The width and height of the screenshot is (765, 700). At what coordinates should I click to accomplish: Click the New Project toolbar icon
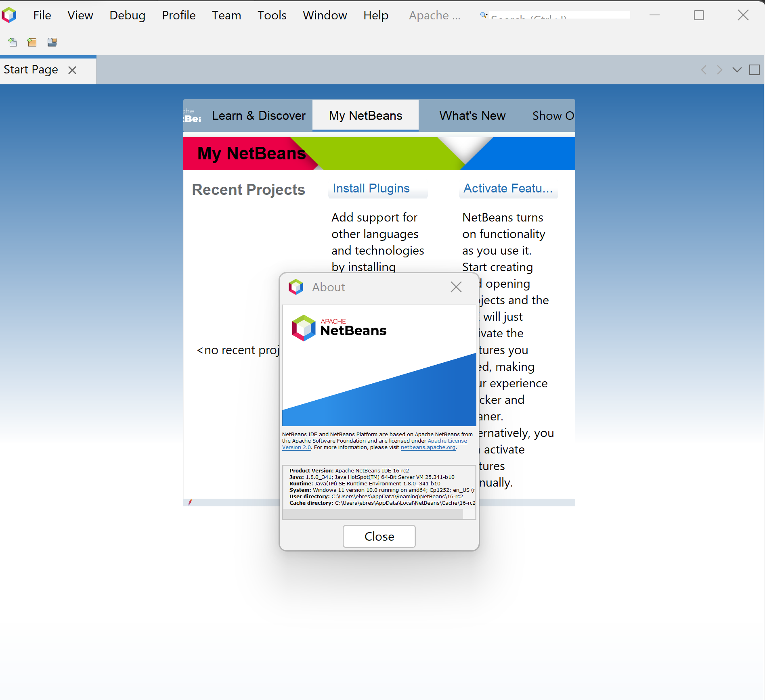[x=32, y=42]
